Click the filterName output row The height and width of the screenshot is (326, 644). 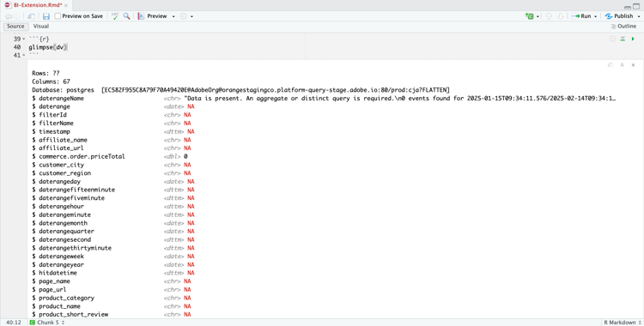(112, 124)
